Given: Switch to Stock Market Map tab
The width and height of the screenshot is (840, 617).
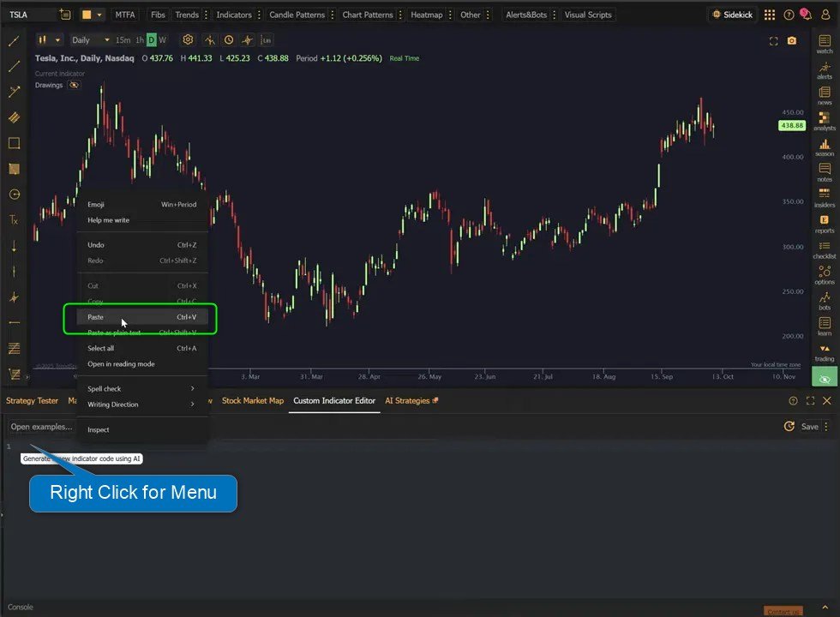Looking at the screenshot, I should pos(253,400).
